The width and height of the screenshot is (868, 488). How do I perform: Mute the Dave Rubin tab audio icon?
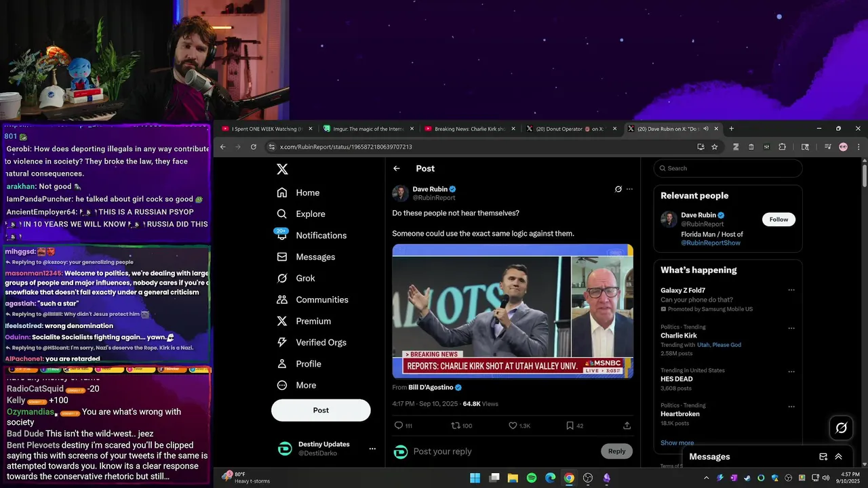pos(706,129)
